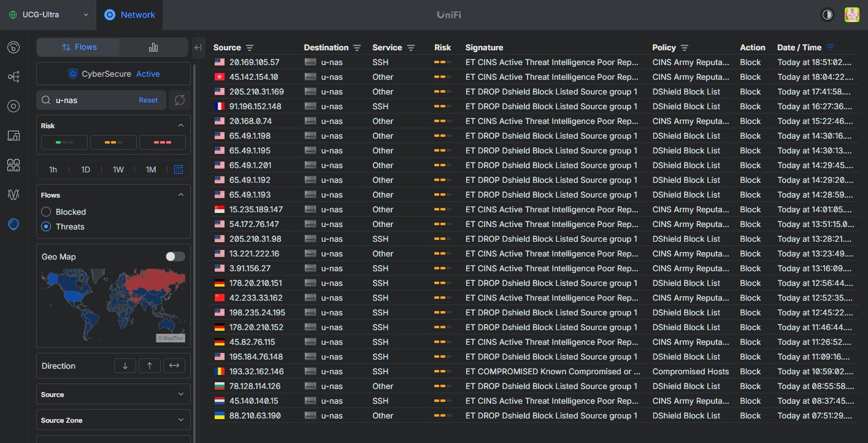Click Reset in the search field
This screenshot has width=868, height=443.
pyautogui.click(x=148, y=100)
